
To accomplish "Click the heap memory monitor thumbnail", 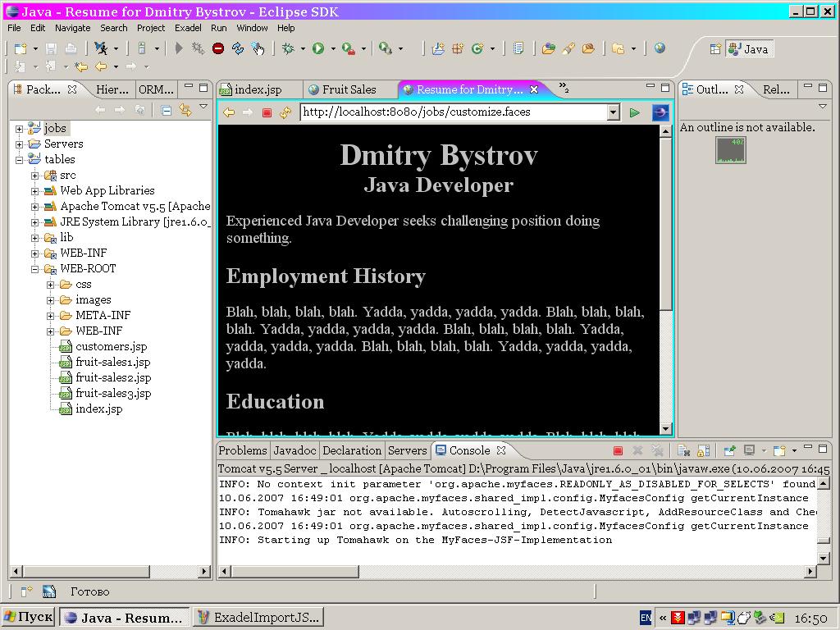I will pos(731,150).
